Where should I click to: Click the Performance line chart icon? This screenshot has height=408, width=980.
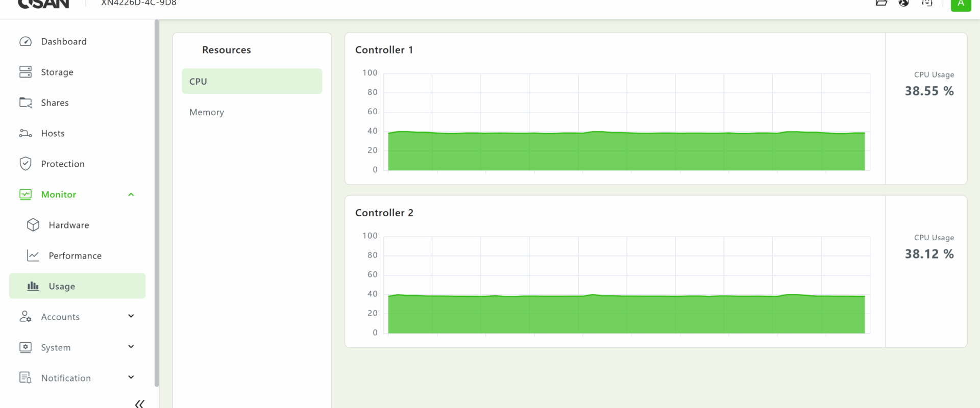(33, 256)
